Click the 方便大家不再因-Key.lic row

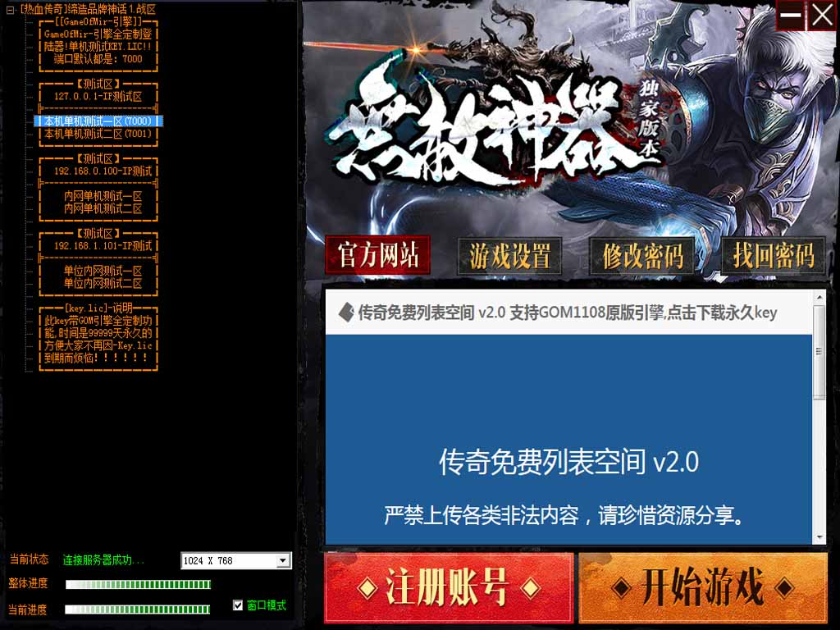[98, 345]
